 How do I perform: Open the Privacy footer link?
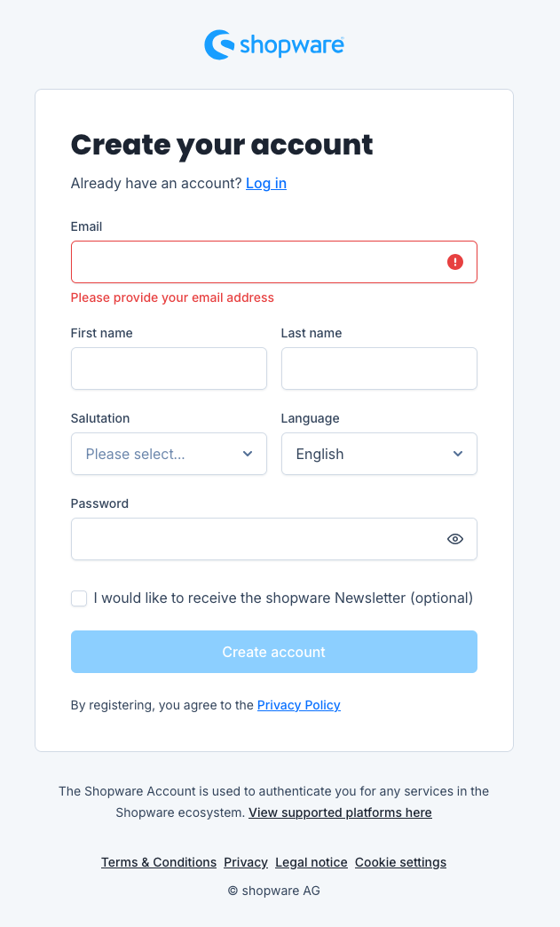tap(245, 861)
